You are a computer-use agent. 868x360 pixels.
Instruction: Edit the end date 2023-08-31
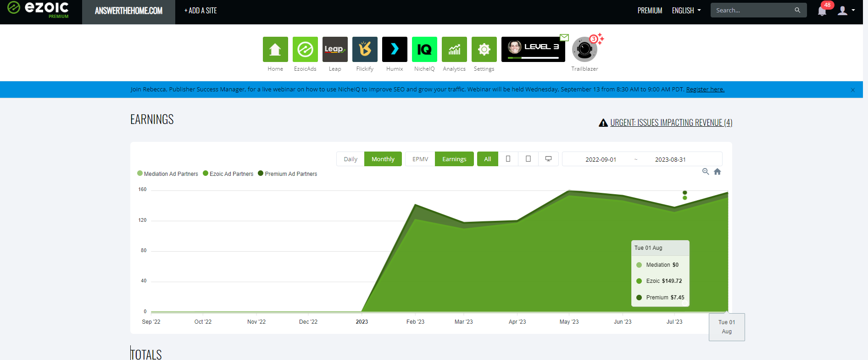tap(670, 159)
